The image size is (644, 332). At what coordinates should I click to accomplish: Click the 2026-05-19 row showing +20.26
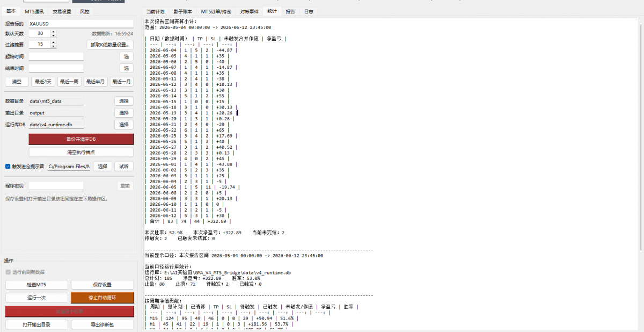point(191,113)
